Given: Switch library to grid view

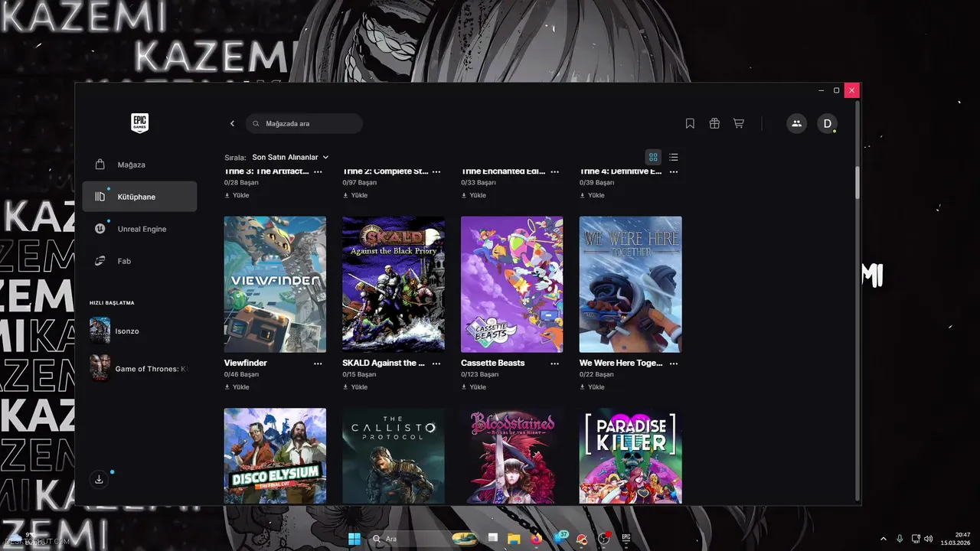Looking at the screenshot, I should [x=653, y=157].
